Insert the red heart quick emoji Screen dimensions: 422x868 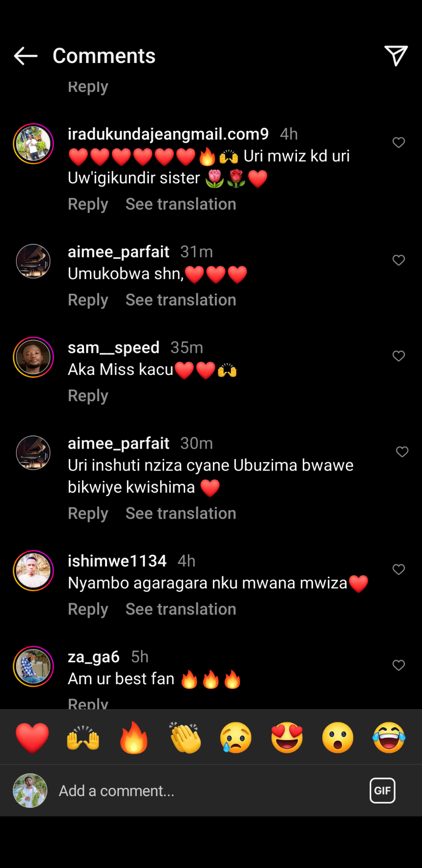pyautogui.click(x=32, y=738)
